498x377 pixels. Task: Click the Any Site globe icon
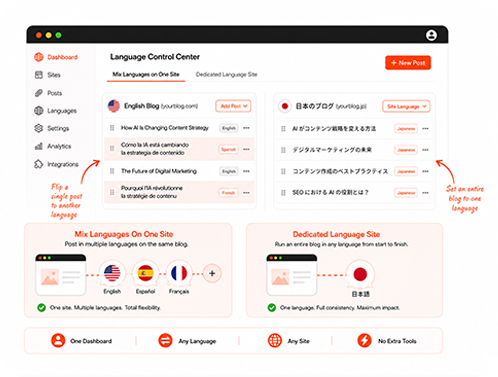point(275,340)
